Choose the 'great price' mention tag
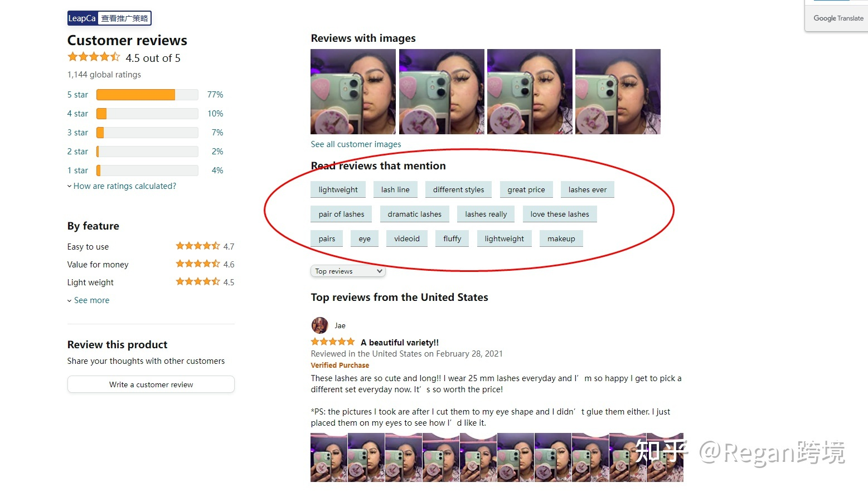Viewport: 868px width, 492px height. 526,189
